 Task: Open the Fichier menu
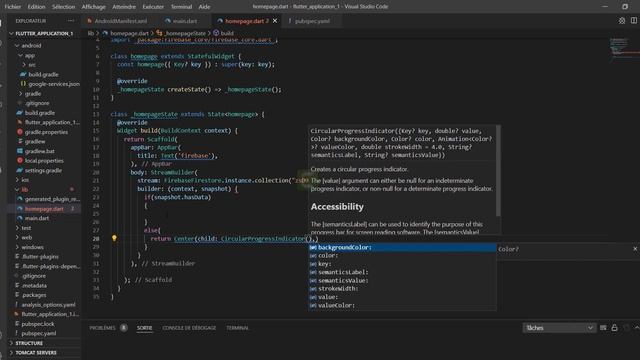click(x=13, y=7)
